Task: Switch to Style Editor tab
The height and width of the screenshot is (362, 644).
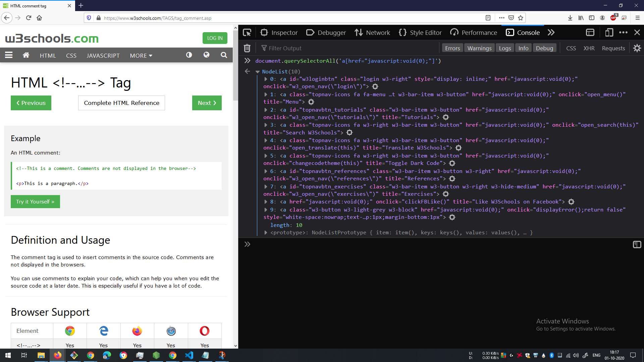Action: pos(420,33)
